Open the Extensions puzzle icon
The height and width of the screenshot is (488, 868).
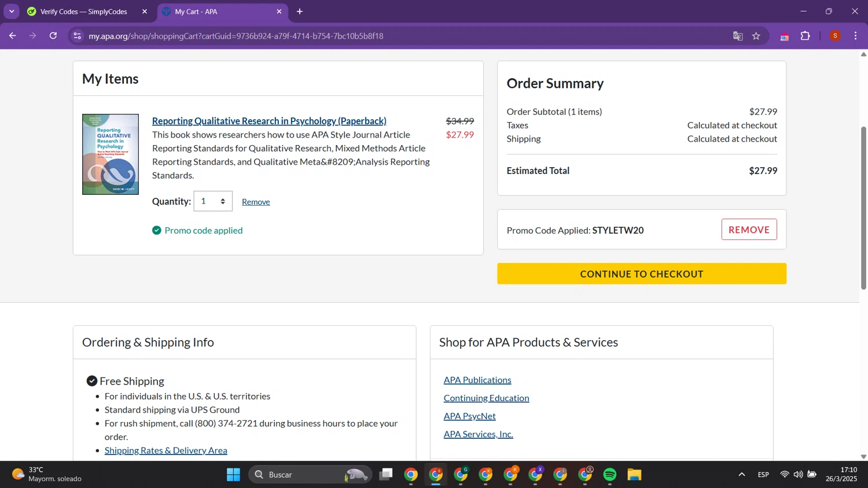click(x=806, y=36)
